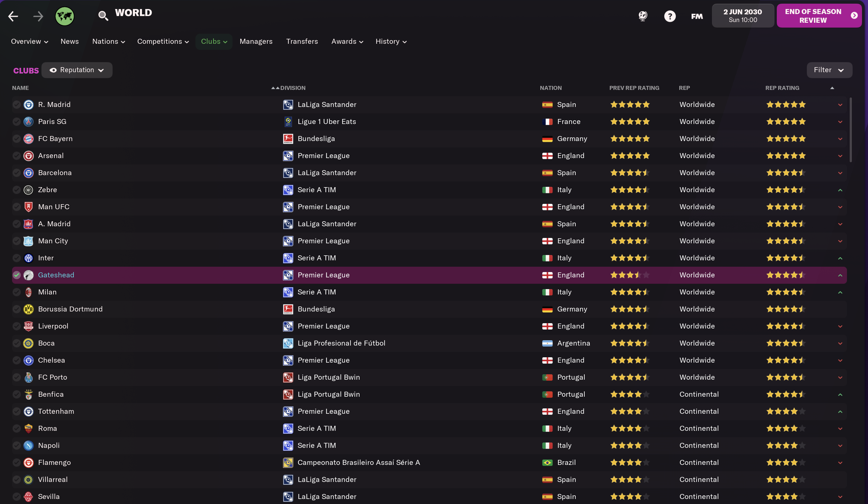Expand the Filter dropdown

(829, 70)
